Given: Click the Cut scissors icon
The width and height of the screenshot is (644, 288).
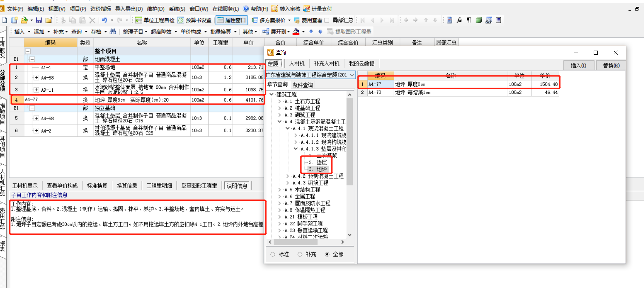Looking at the screenshot, I should [63, 20].
